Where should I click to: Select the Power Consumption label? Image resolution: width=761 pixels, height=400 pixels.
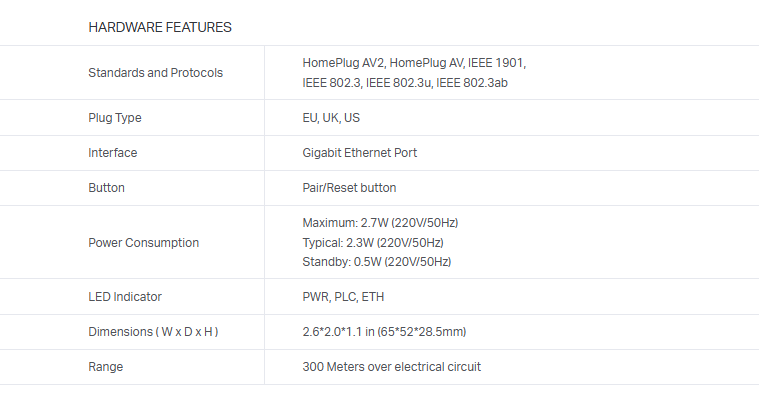click(144, 243)
